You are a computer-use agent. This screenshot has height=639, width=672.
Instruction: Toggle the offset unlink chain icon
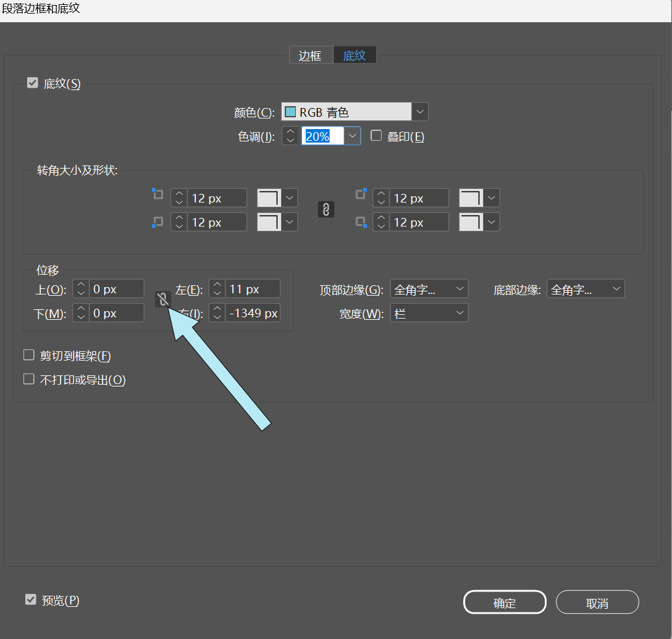162,300
